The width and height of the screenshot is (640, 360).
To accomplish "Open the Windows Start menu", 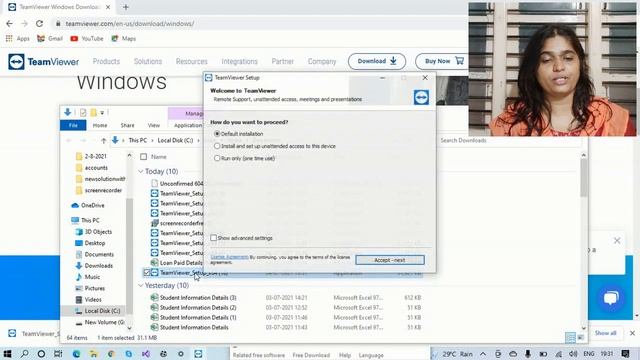I will (x=7, y=353).
